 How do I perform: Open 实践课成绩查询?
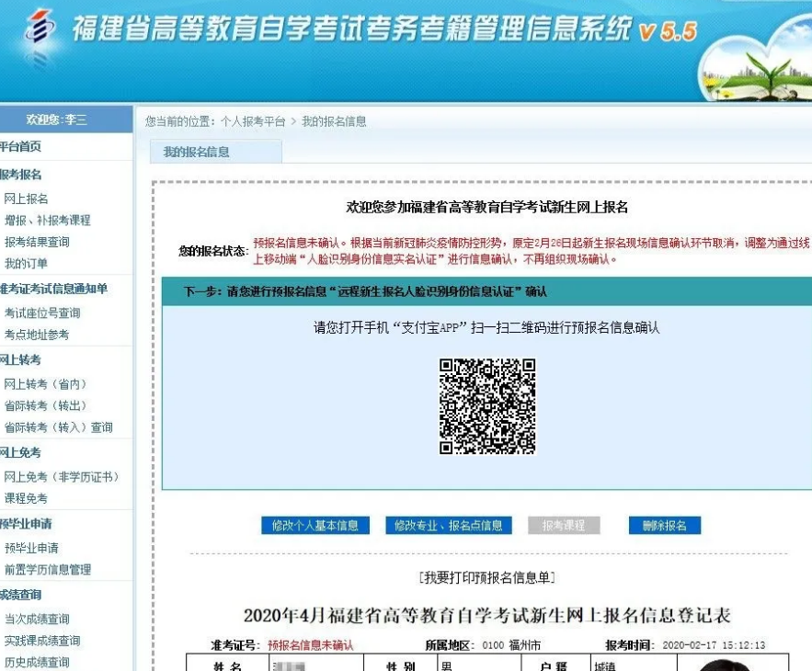(x=42, y=641)
